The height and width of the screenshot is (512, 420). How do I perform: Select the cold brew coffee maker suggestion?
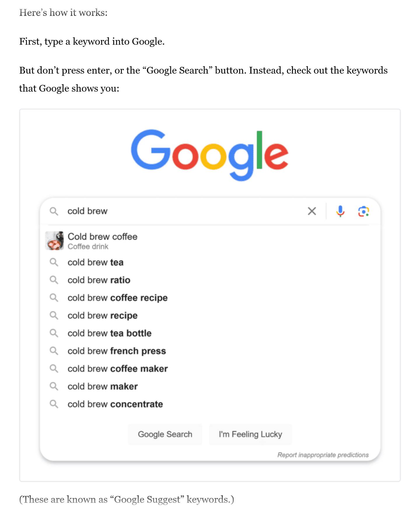118,369
